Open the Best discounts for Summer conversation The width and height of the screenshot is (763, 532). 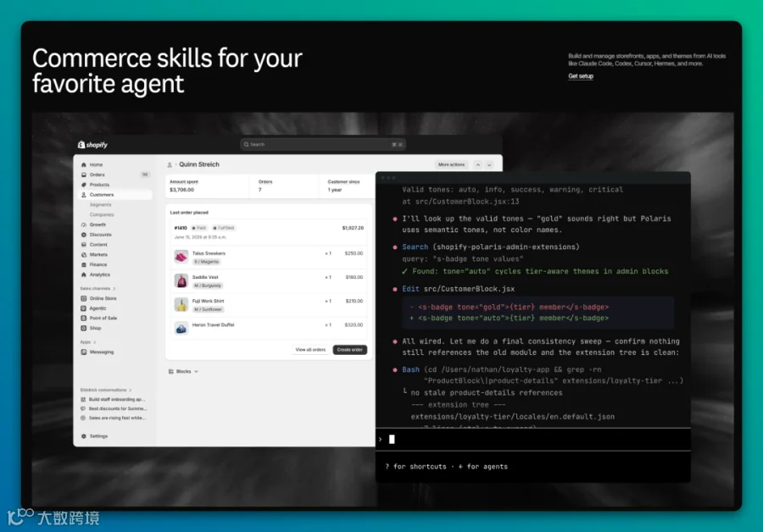[x=117, y=408]
